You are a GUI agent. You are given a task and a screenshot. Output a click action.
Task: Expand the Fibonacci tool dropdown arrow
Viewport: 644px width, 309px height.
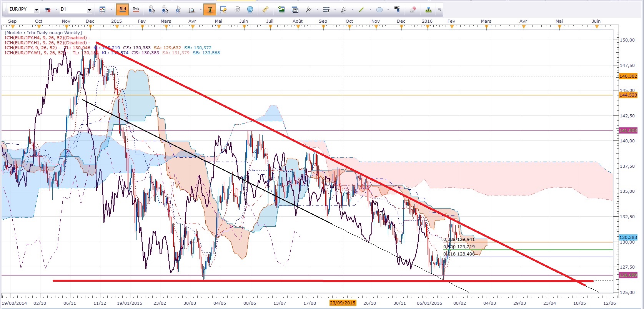point(335,9)
